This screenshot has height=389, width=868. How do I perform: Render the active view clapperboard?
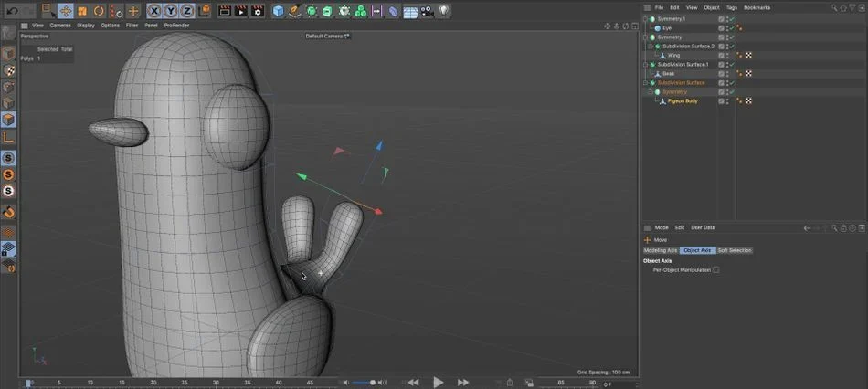point(224,11)
